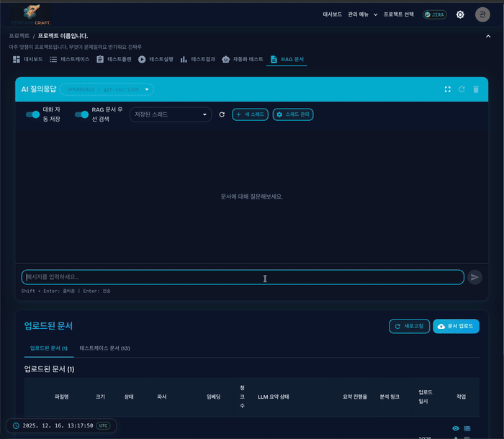The width and height of the screenshot is (504, 439).
Task: Expand AI 질의응답 panel to fullscreen
Action: point(447,89)
